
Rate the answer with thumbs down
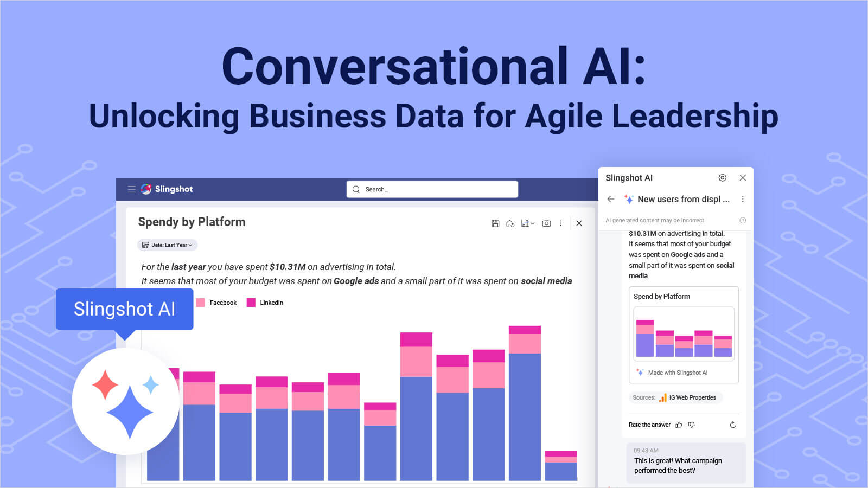[x=692, y=425]
